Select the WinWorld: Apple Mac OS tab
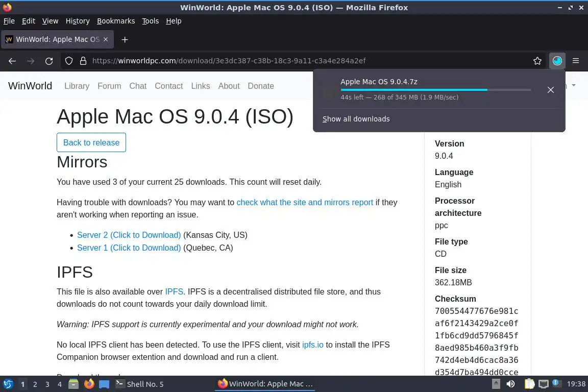Screen dimensions: 588x392 click(x=57, y=39)
